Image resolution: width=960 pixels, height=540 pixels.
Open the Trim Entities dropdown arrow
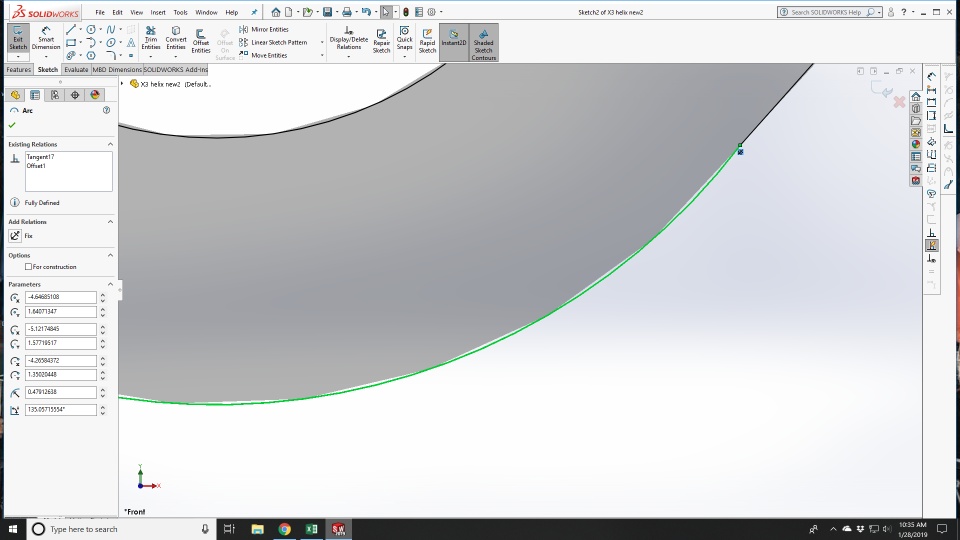click(151, 56)
